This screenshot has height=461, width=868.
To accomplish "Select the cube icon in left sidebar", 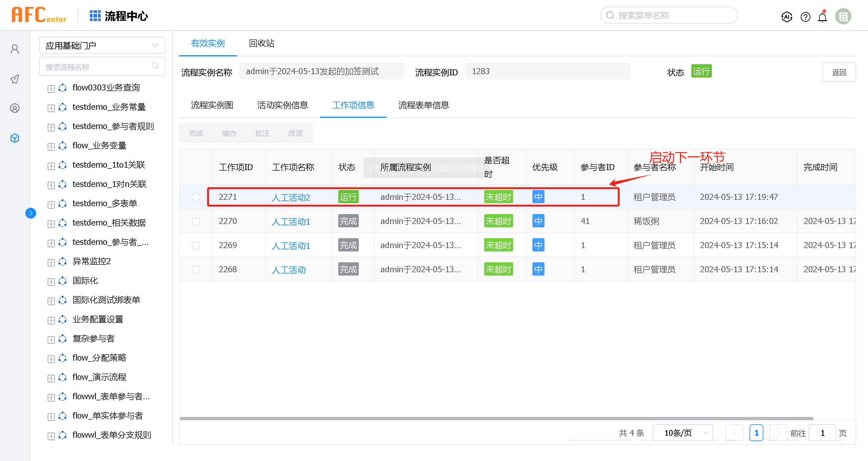I will (x=15, y=138).
